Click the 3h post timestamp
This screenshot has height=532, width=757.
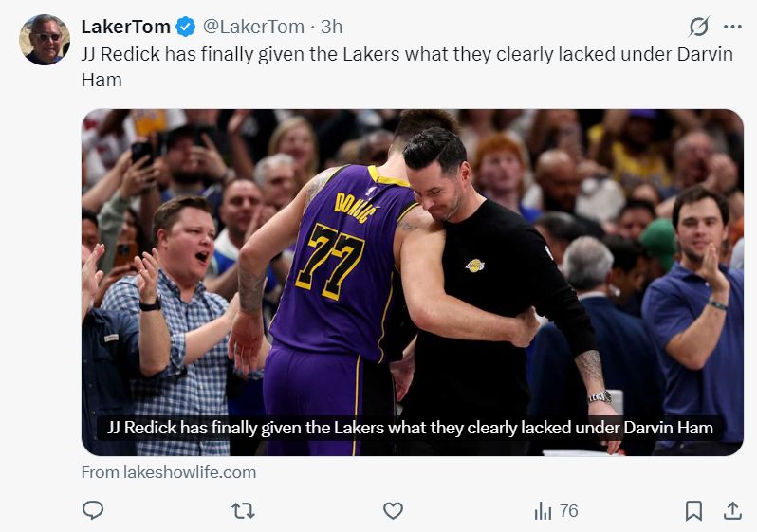pos(332,27)
